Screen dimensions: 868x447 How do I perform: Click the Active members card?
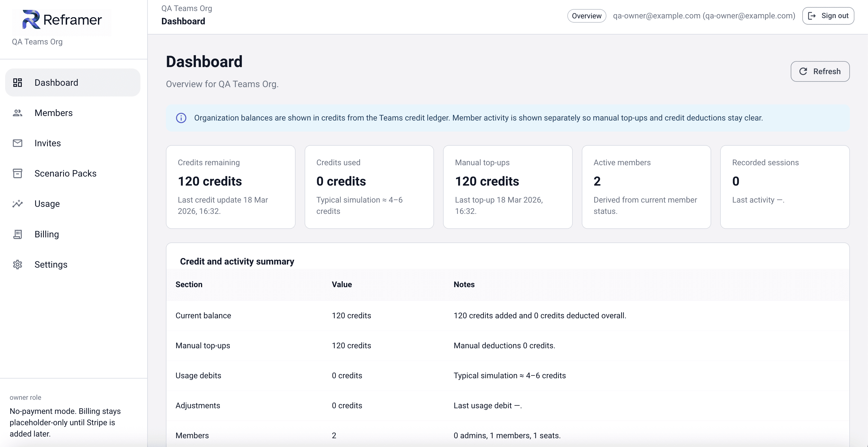coord(646,187)
